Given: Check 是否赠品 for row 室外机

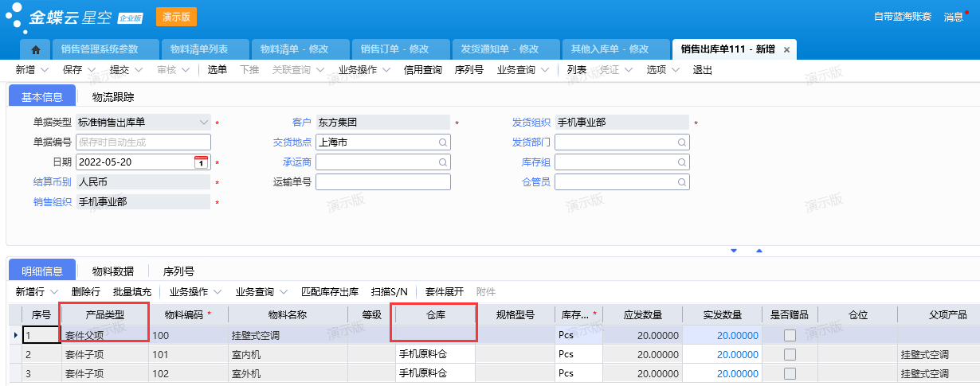Looking at the screenshot, I should (790, 373).
